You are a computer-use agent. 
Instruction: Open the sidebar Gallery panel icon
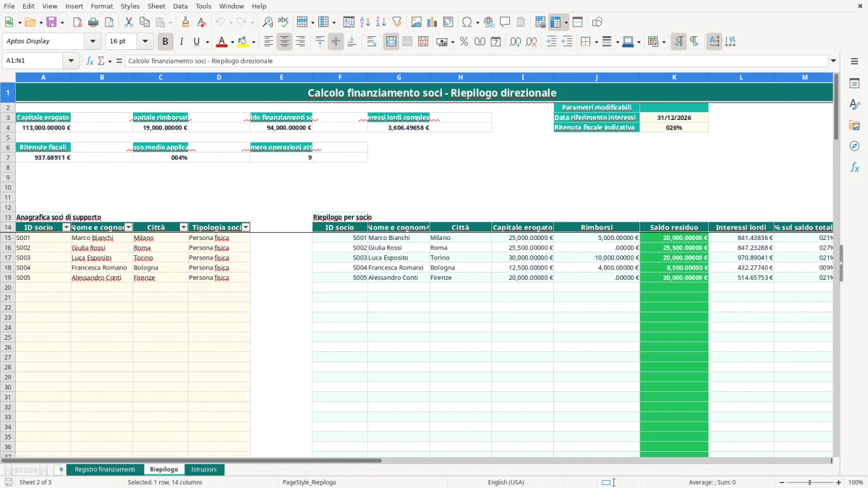coord(854,125)
